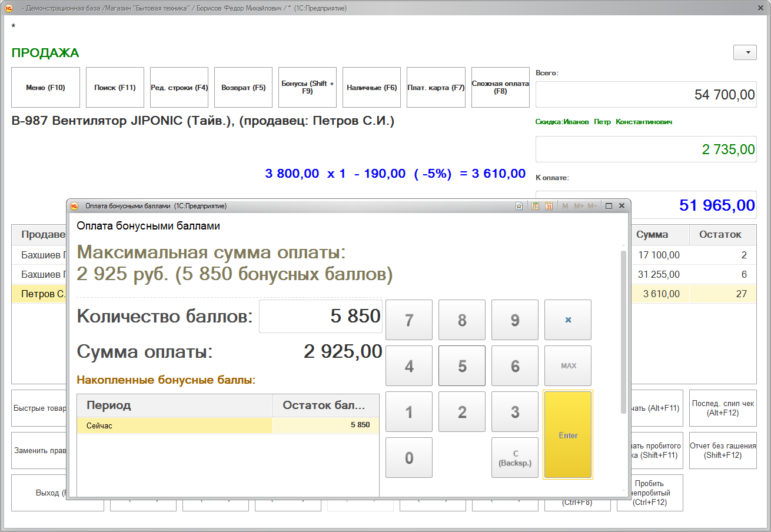Screen dimensions: 771x532
Task: Tap keypad digit 4
Action: click(409, 366)
